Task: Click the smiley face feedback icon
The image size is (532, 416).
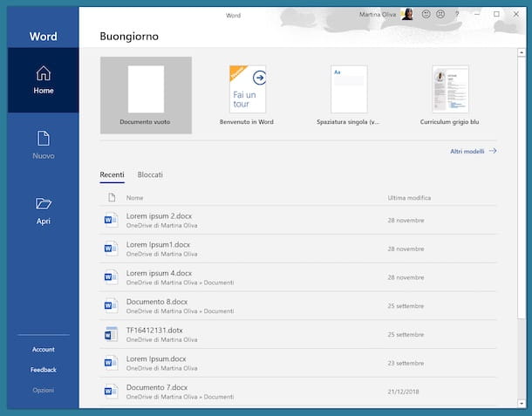Action: point(426,14)
